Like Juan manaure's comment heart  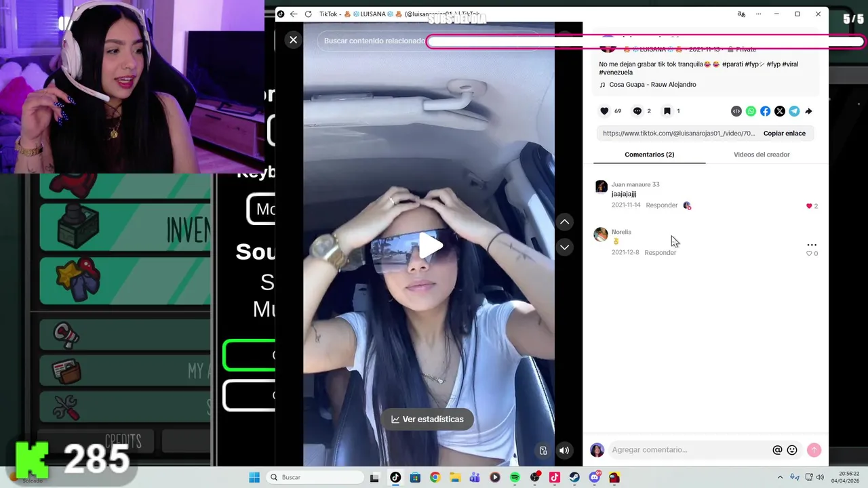tap(809, 206)
